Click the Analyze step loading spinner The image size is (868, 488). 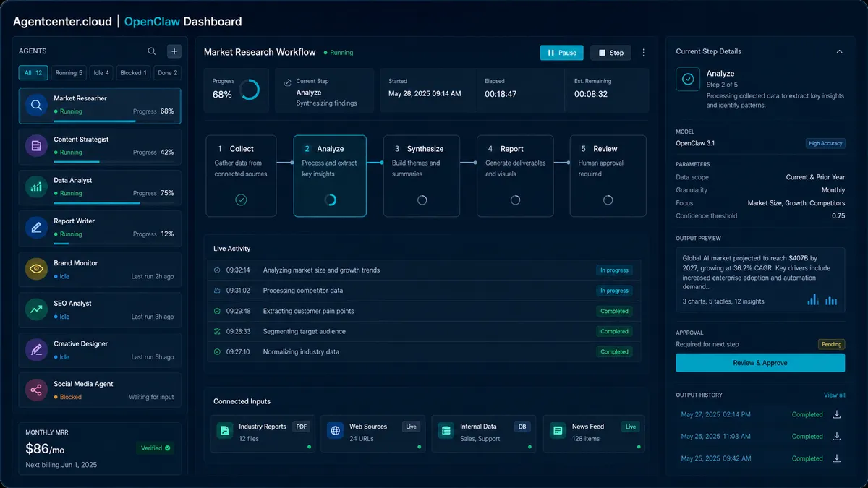(330, 200)
